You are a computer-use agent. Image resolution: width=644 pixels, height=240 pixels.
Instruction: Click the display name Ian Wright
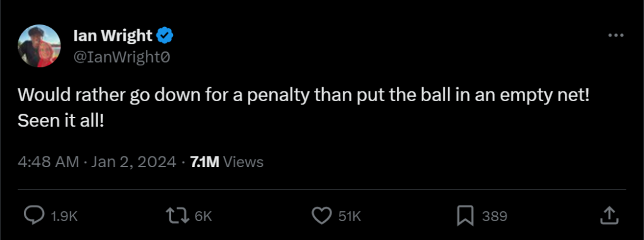[113, 36]
